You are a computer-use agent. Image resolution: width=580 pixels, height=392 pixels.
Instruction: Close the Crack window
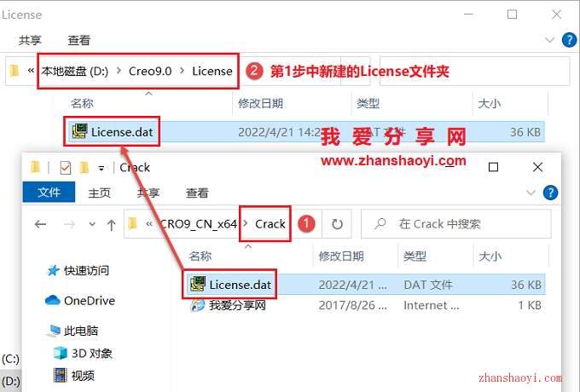click(537, 167)
